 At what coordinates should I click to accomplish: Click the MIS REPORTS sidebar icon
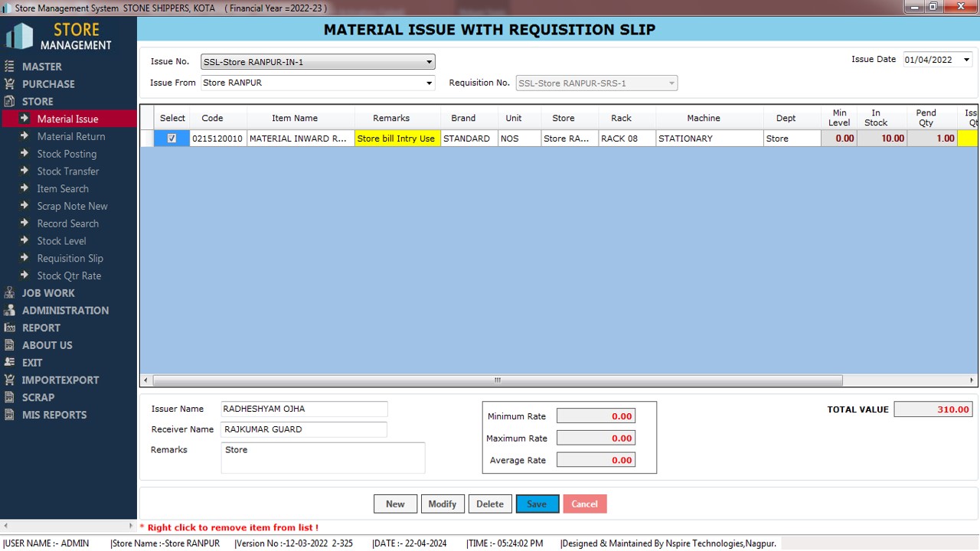pos(9,415)
